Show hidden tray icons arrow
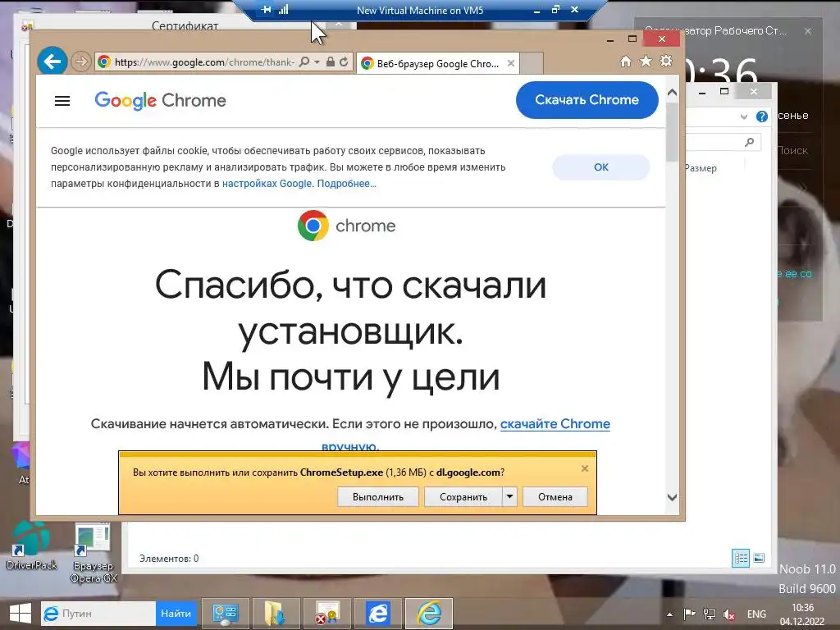 (669, 614)
